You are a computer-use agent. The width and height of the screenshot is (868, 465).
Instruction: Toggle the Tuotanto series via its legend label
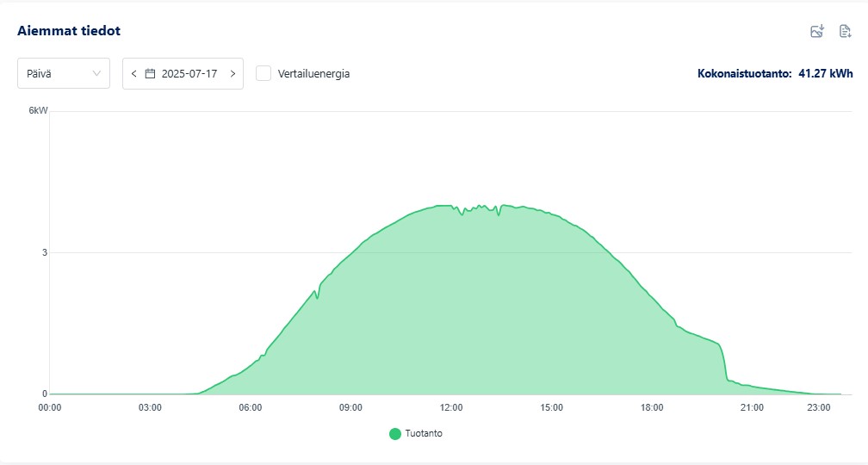[424, 434]
